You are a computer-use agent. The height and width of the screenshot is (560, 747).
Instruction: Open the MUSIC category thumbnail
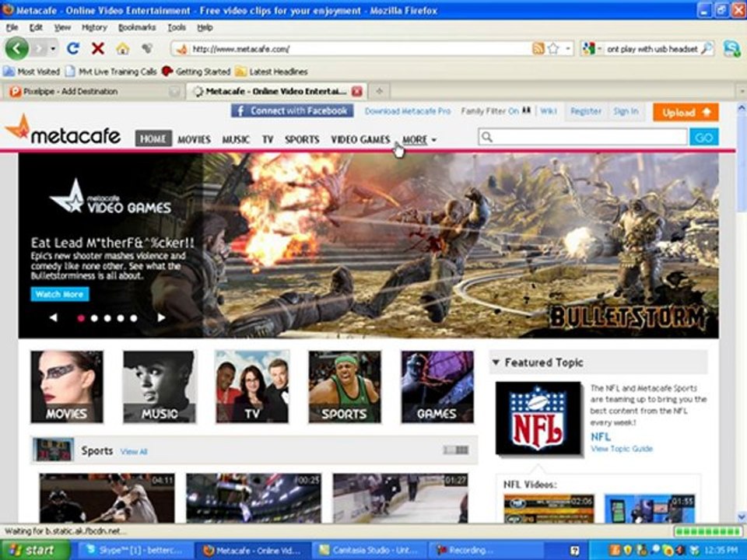(x=159, y=387)
